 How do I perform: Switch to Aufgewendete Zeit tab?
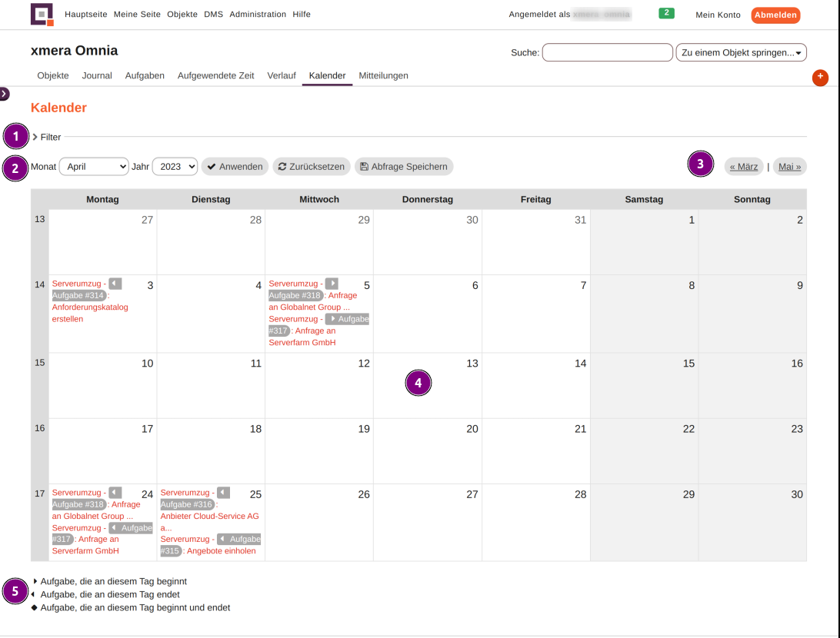click(216, 75)
